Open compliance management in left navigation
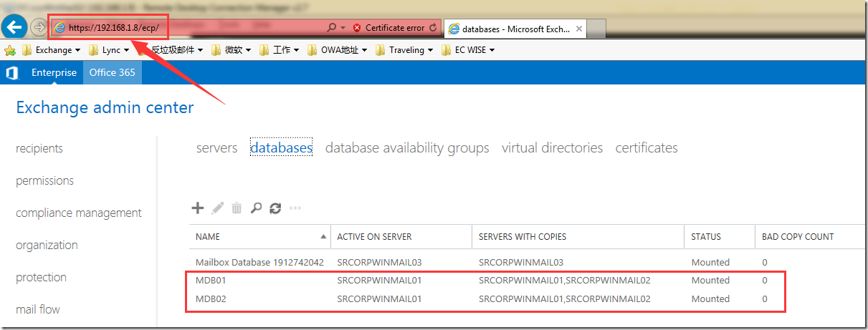868x330 pixels. pyautogui.click(x=79, y=213)
